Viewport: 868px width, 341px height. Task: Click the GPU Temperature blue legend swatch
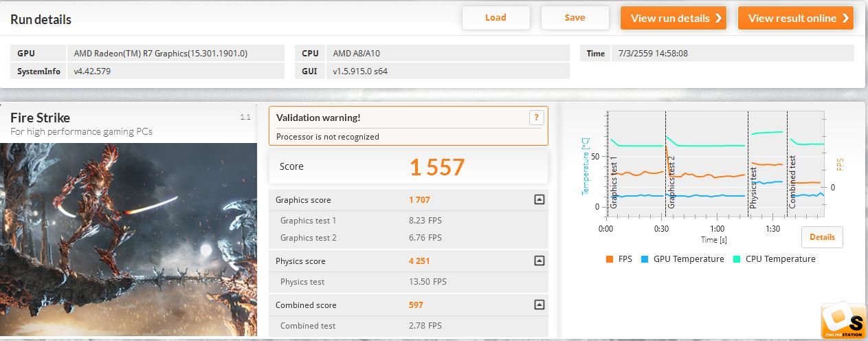click(x=645, y=259)
